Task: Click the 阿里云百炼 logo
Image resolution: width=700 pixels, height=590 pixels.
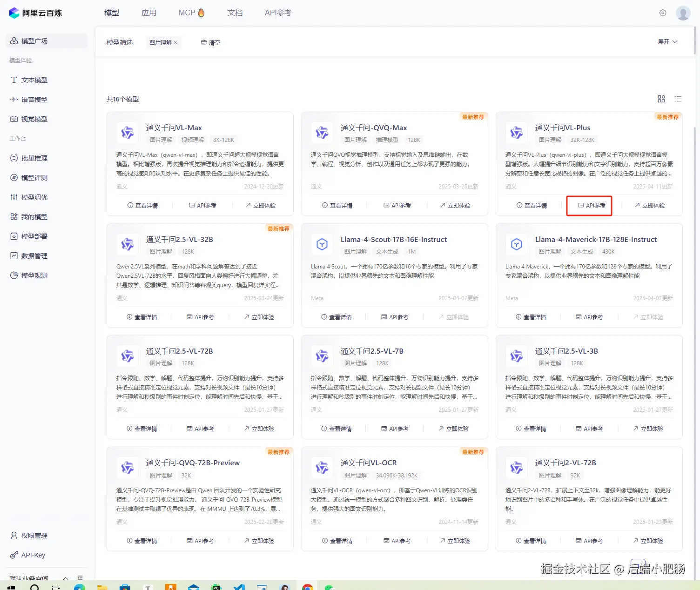Action: pyautogui.click(x=35, y=13)
